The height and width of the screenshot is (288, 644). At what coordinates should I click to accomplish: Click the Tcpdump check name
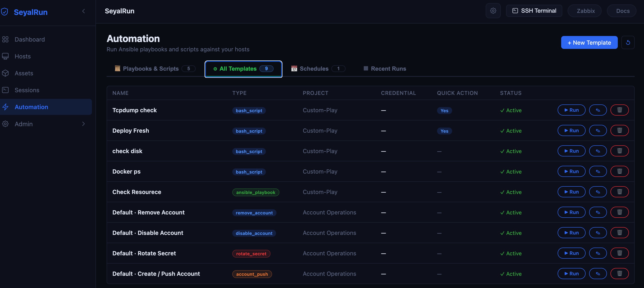point(135,110)
